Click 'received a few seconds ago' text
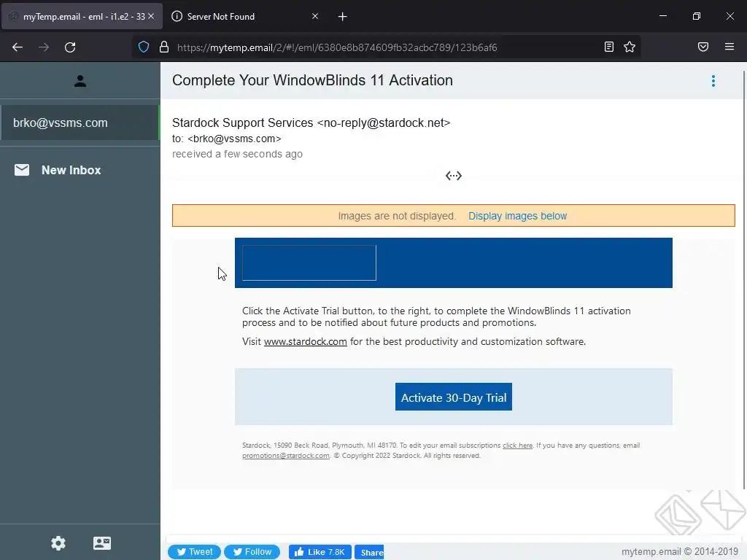 (237, 154)
